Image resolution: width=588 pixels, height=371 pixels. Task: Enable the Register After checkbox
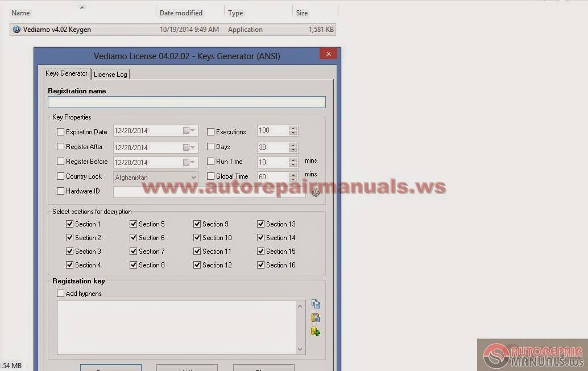[x=60, y=147]
